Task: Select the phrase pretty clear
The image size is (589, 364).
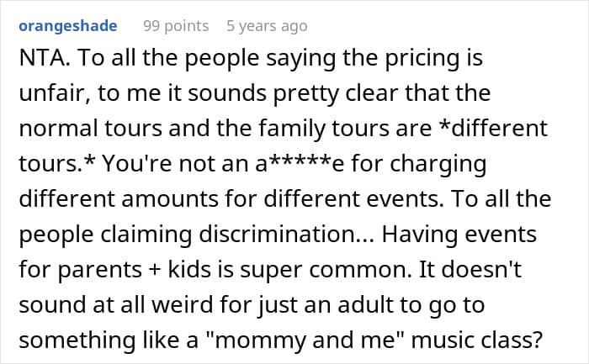Action: tap(335, 94)
